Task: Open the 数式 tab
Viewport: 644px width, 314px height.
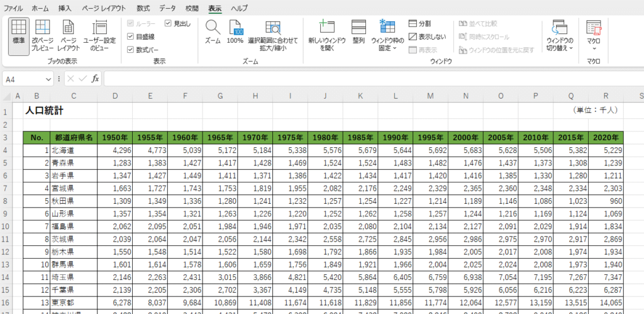Action: [x=143, y=8]
